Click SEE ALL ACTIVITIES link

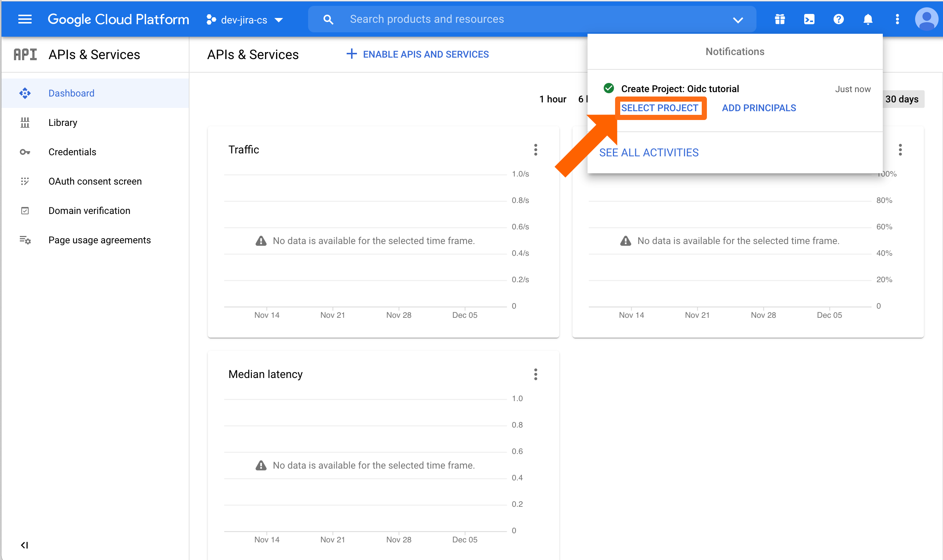click(648, 152)
